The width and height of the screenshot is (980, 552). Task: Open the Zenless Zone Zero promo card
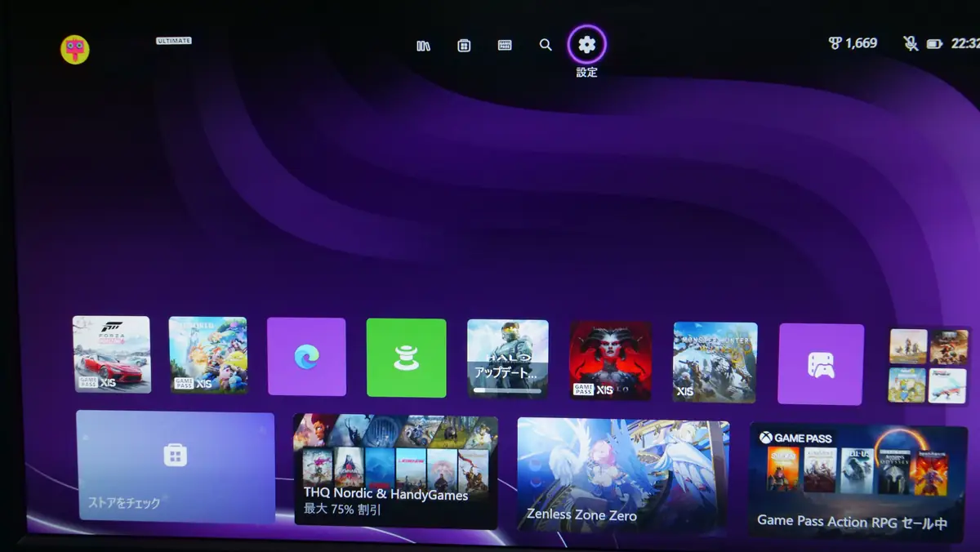point(623,476)
